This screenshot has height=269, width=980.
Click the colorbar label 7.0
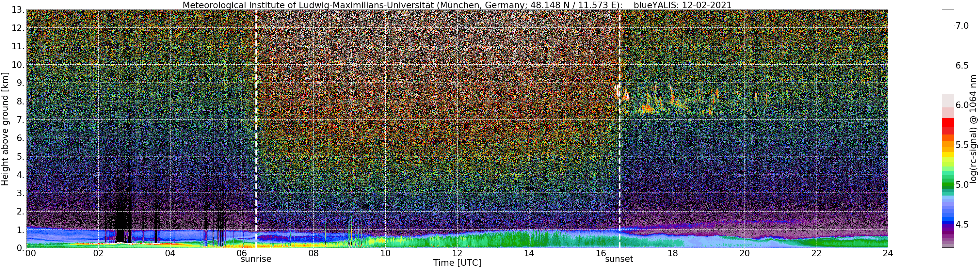[962, 25]
